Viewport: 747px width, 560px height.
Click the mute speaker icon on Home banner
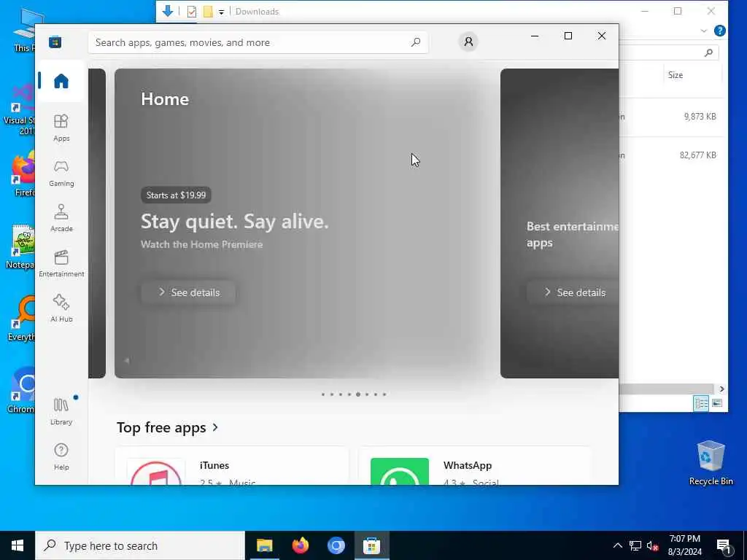127,360
